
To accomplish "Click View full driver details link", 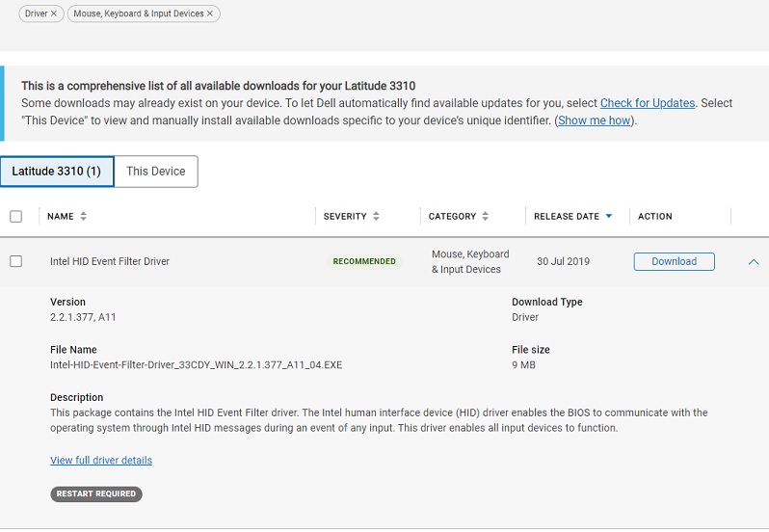I will tap(101, 461).
